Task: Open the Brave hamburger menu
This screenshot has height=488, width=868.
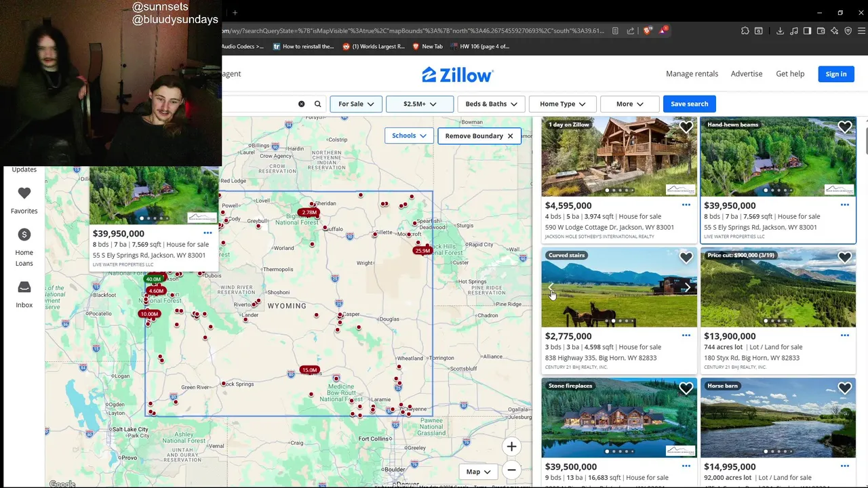Action: [862, 30]
